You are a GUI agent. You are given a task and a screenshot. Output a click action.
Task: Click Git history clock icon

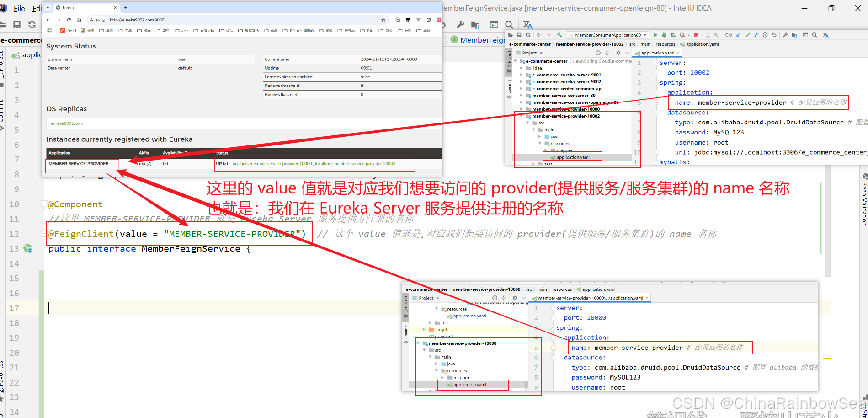pyautogui.click(x=765, y=35)
